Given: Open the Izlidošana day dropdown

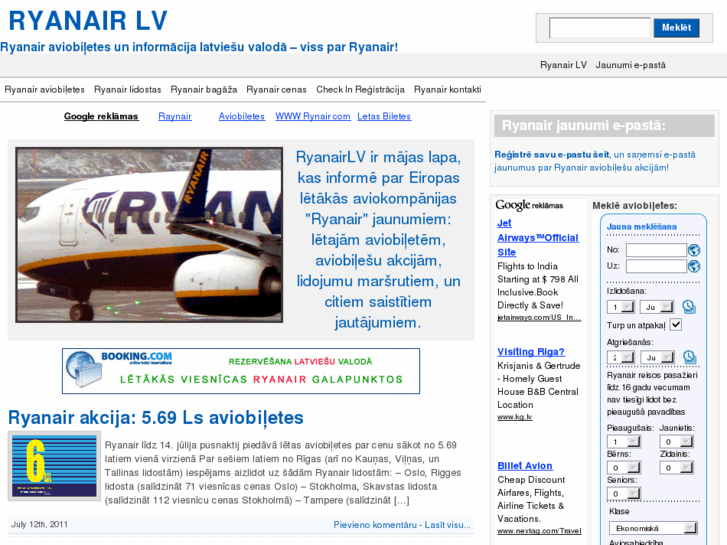Looking at the screenshot, I should point(621,307).
